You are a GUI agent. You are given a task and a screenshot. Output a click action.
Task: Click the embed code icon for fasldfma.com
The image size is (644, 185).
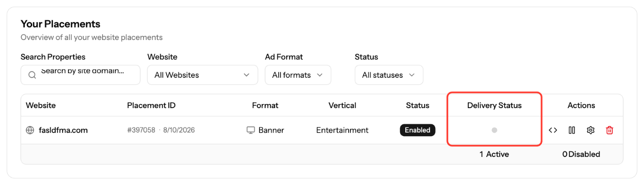click(x=553, y=130)
